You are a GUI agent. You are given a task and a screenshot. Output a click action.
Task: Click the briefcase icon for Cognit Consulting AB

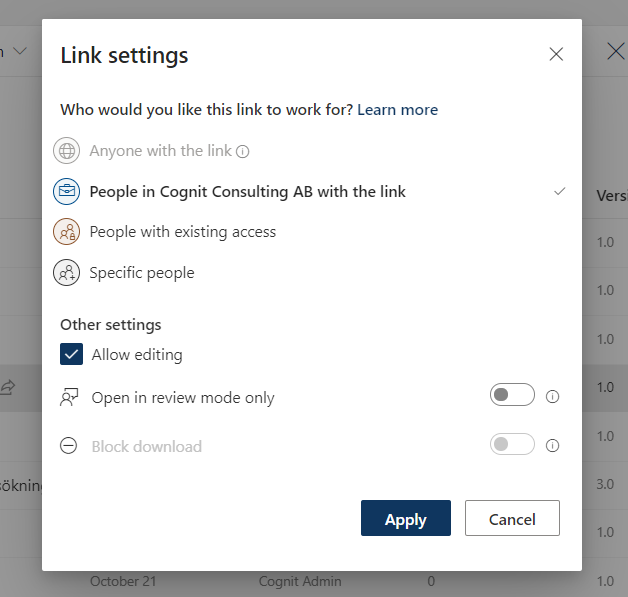pos(67,192)
